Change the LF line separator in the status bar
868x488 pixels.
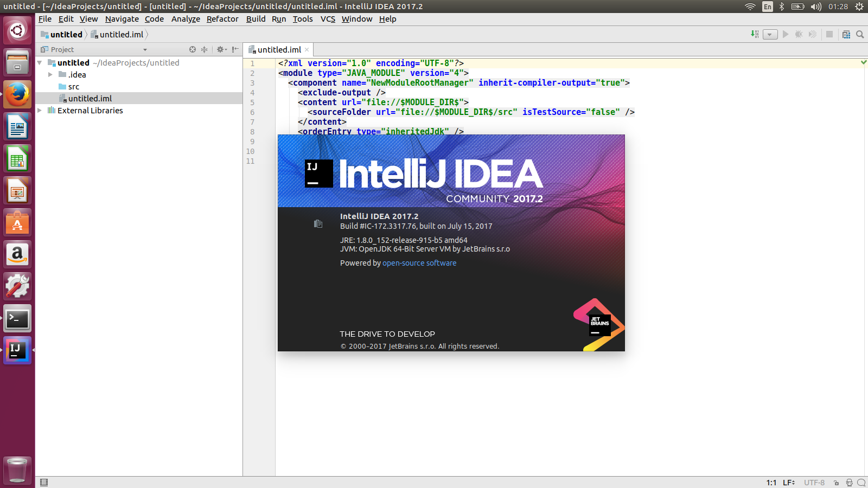tap(788, 482)
